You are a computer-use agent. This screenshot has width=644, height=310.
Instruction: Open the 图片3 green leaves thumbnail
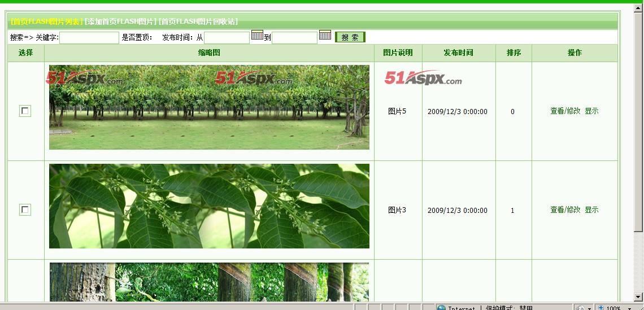pyautogui.click(x=209, y=206)
